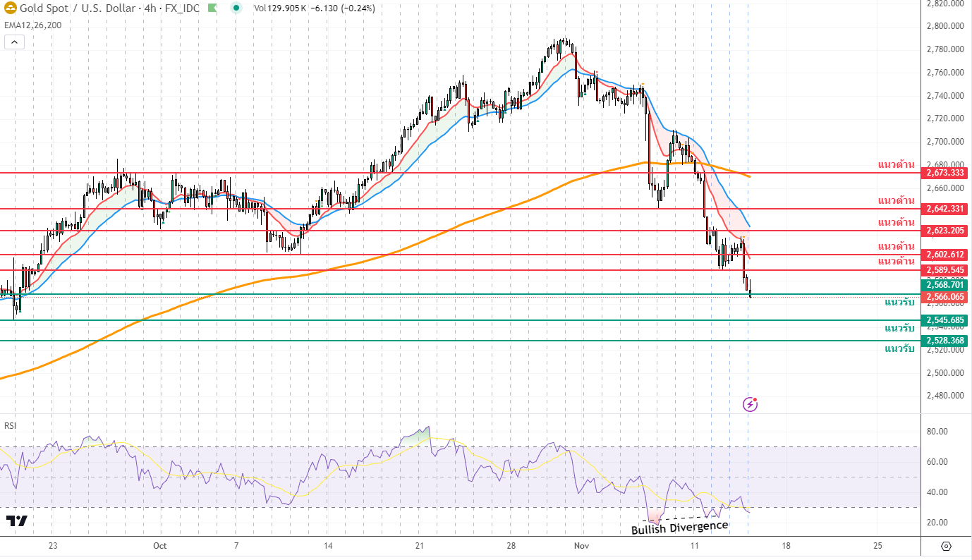
Task: Select the RSI indicator label
Action: (11, 425)
